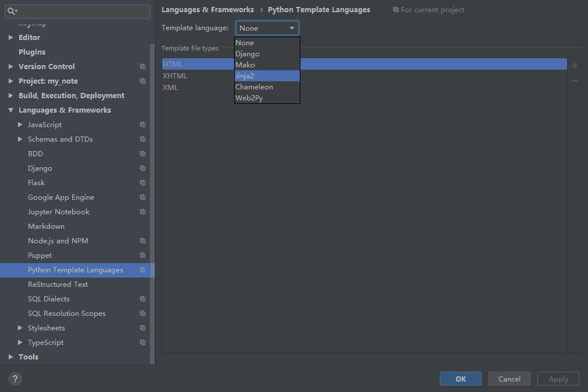Expand Build, Execution, Deployment section

coord(11,96)
